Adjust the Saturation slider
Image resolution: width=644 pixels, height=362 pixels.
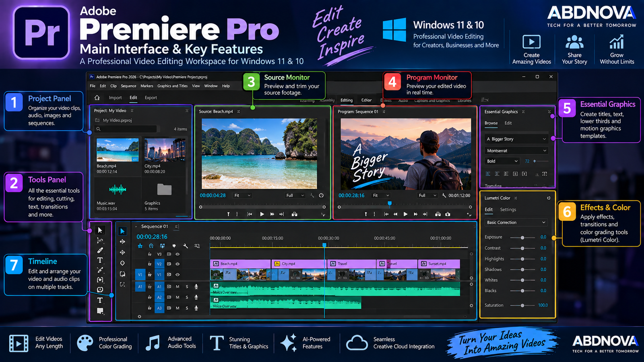[x=522, y=305]
